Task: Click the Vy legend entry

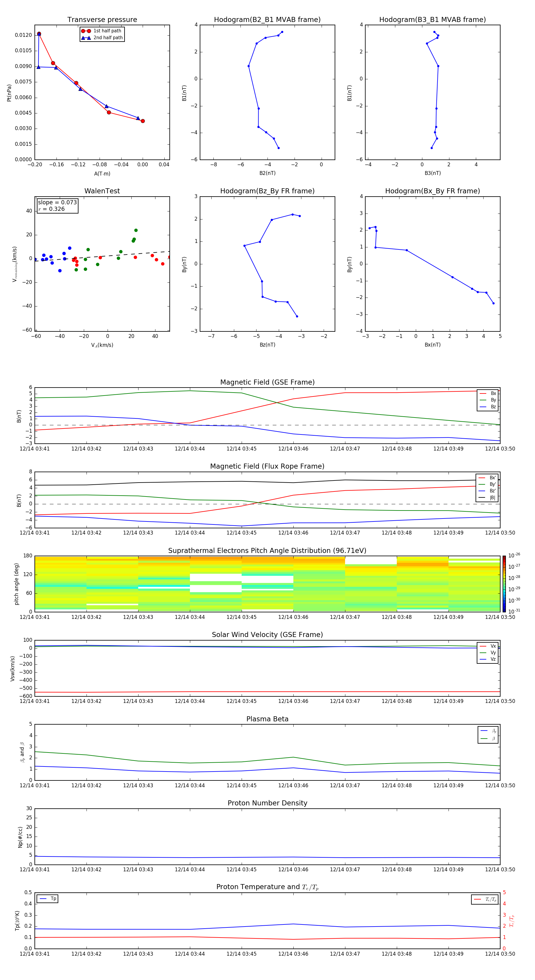Action: (488, 652)
